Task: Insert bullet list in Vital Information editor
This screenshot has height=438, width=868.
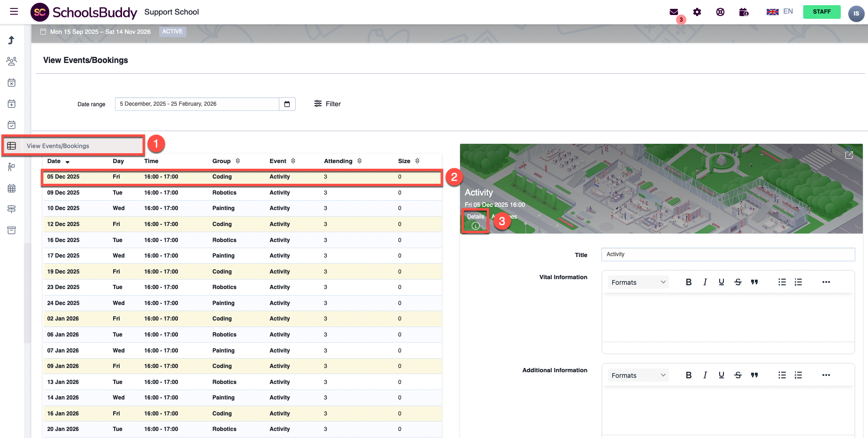Action: coord(782,282)
